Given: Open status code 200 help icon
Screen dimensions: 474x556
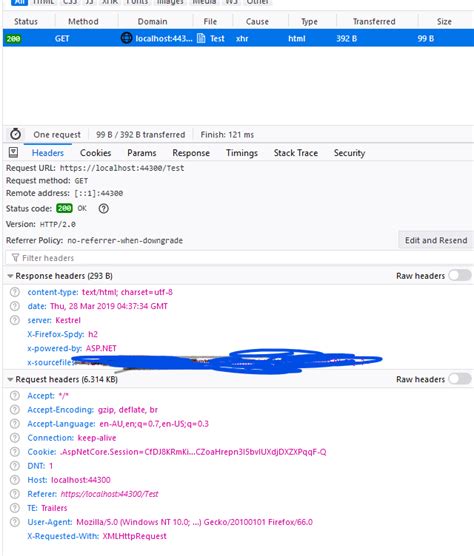Looking at the screenshot, I should click(104, 208).
